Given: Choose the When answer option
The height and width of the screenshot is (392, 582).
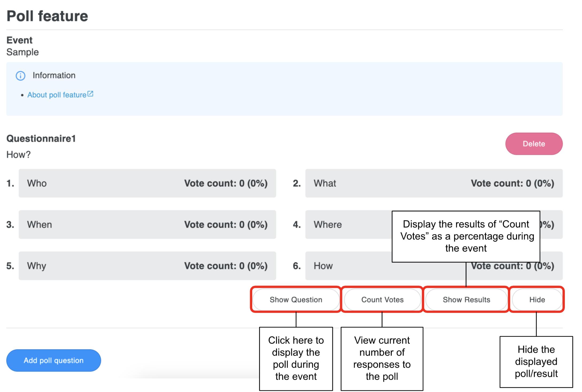Looking at the screenshot, I should click(147, 225).
